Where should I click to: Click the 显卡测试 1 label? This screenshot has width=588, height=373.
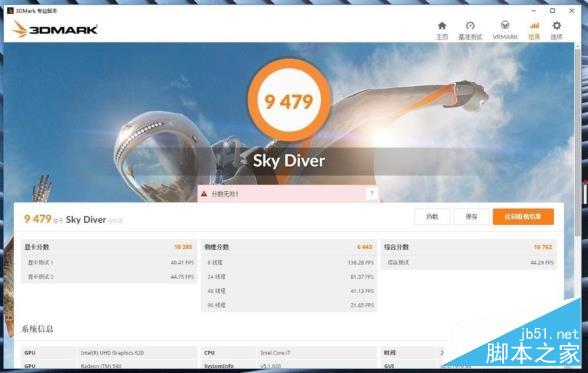[40, 262]
